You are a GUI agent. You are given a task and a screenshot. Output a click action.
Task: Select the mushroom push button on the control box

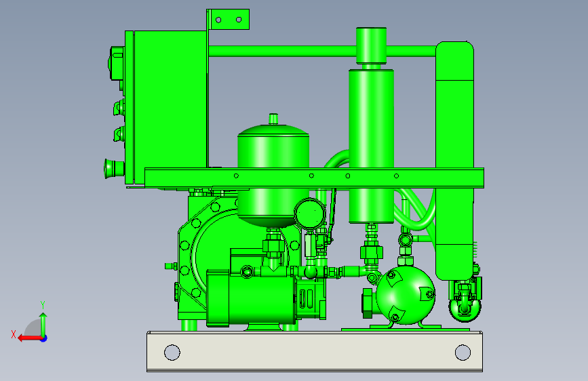114,168
